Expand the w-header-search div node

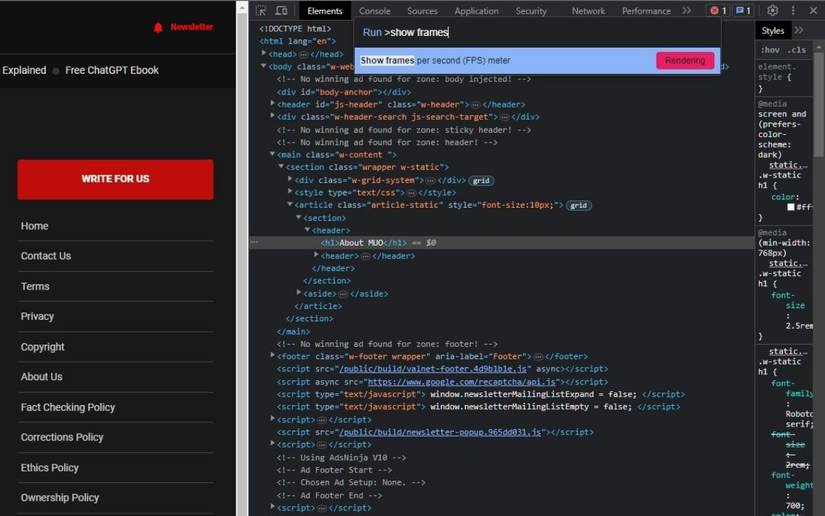pyautogui.click(x=273, y=116)
